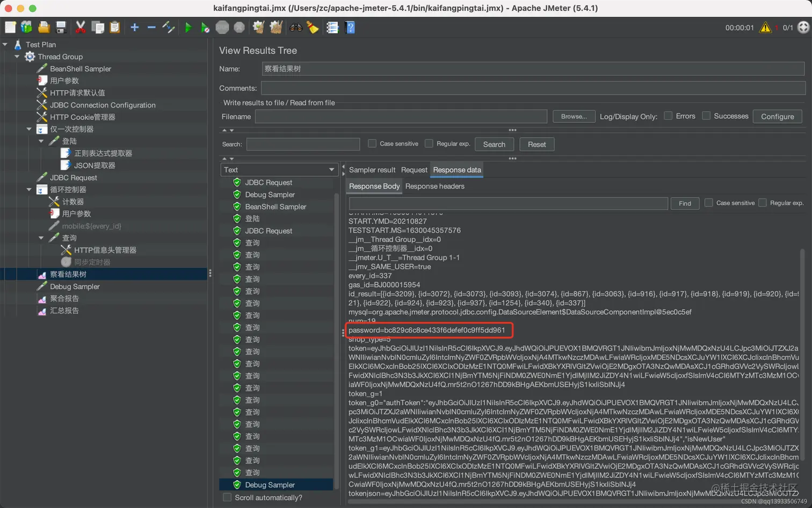
Task: Click the Search binoculars icon
Action: [296, 27]
